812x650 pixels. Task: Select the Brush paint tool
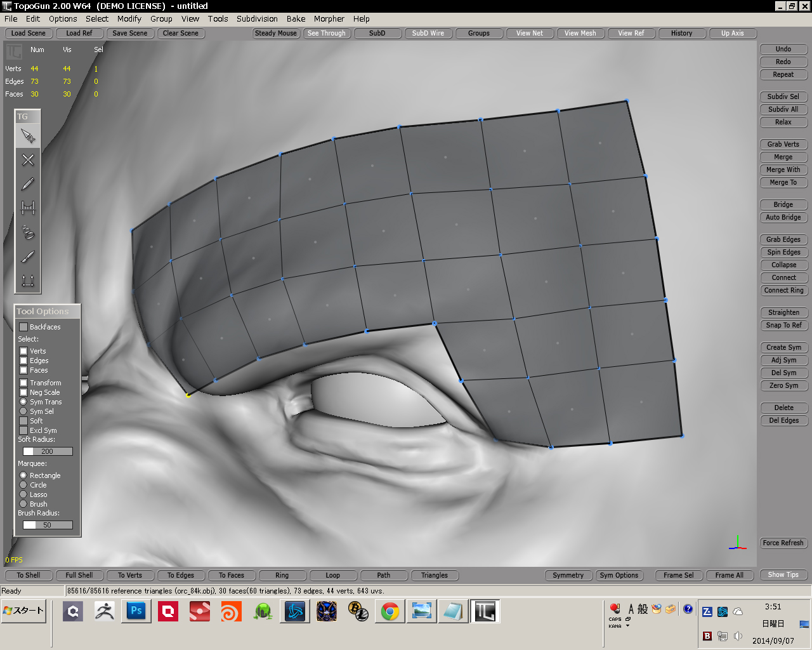[x=28, y=256]
